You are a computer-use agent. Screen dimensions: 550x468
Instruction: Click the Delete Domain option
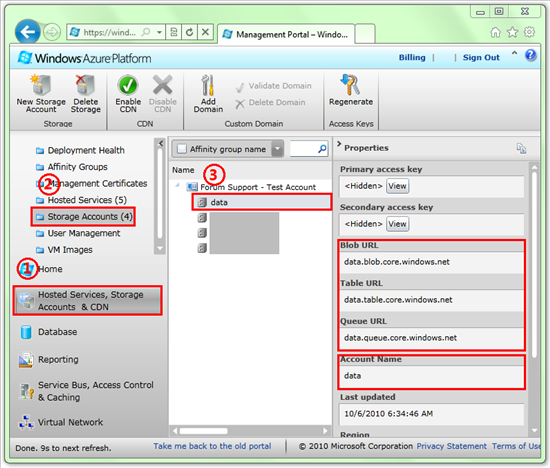[x=270, y=102]
